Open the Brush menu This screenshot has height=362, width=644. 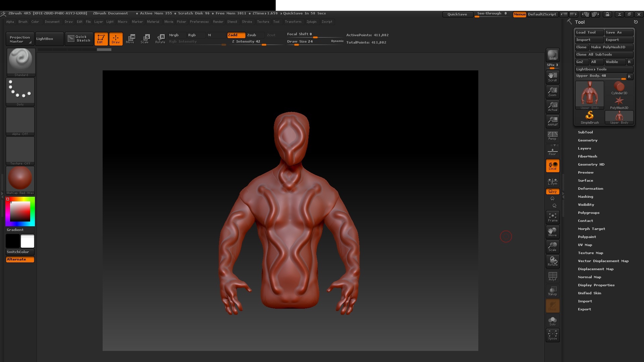point(23,22)
